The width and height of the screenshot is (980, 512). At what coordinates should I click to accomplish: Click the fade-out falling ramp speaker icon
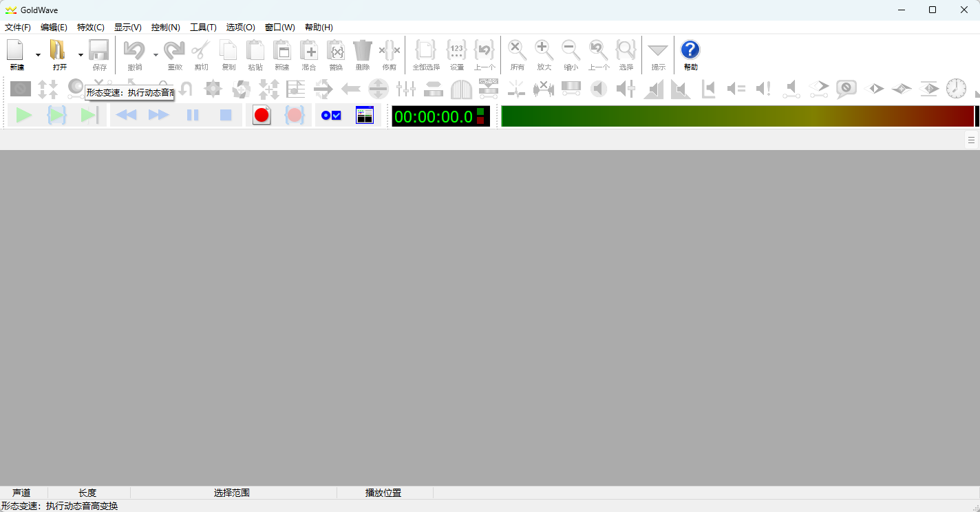[681, 88]
